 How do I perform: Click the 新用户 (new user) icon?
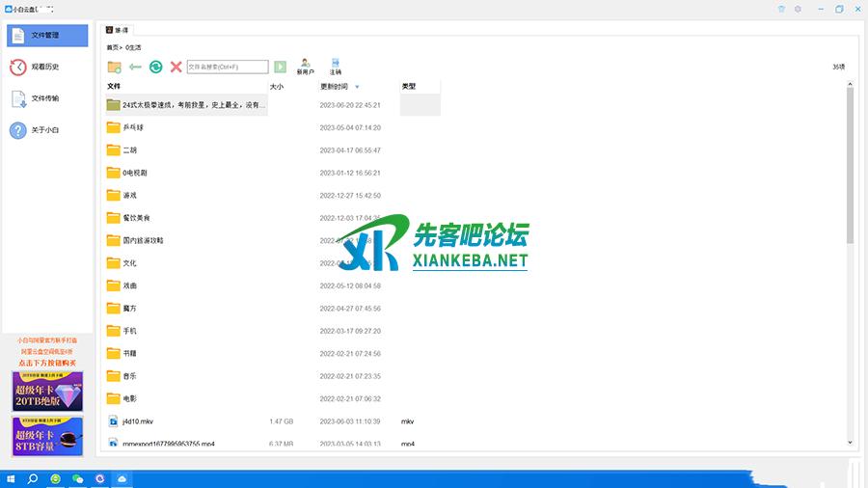(x=305, y=66)
